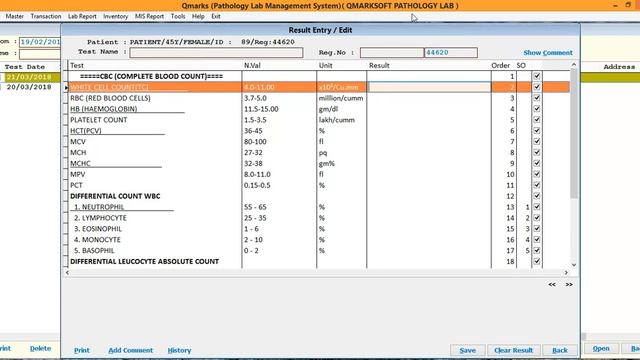Toggle checkbox for MCHC row
This screenshot has width=640, height=360.
(x=537, y=163)
